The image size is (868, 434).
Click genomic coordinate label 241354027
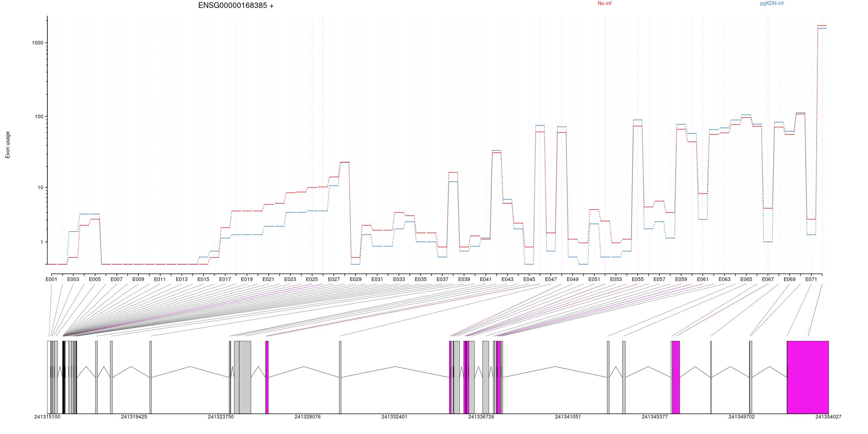coord(828,417)
